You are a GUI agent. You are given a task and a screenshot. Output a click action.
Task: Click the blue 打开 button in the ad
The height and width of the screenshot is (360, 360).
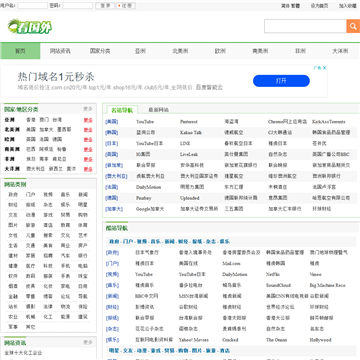point(281,81)
